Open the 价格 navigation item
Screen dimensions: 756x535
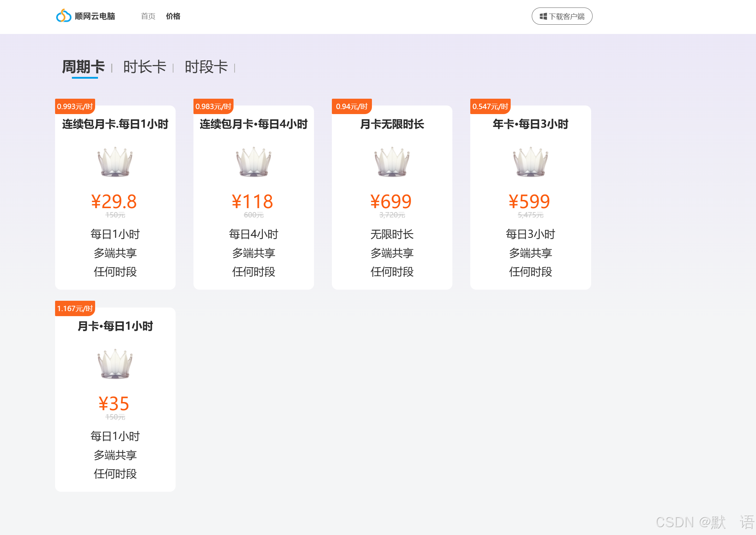click(173, 16)
